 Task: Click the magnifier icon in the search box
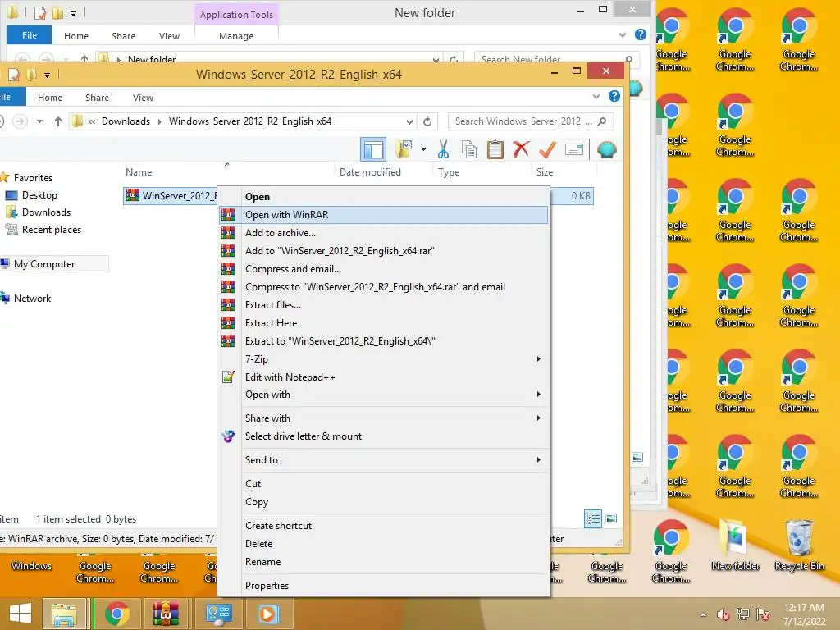click(x=601, y=121)
